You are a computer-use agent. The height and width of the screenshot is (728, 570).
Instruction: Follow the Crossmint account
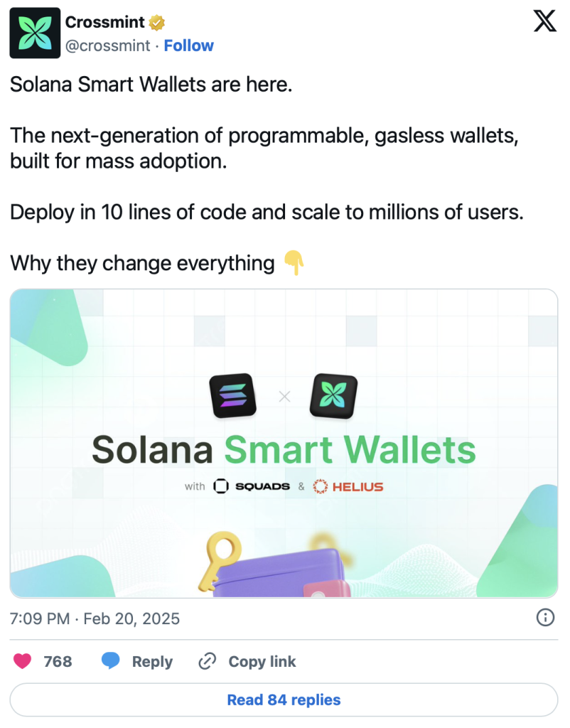[188, 45]
